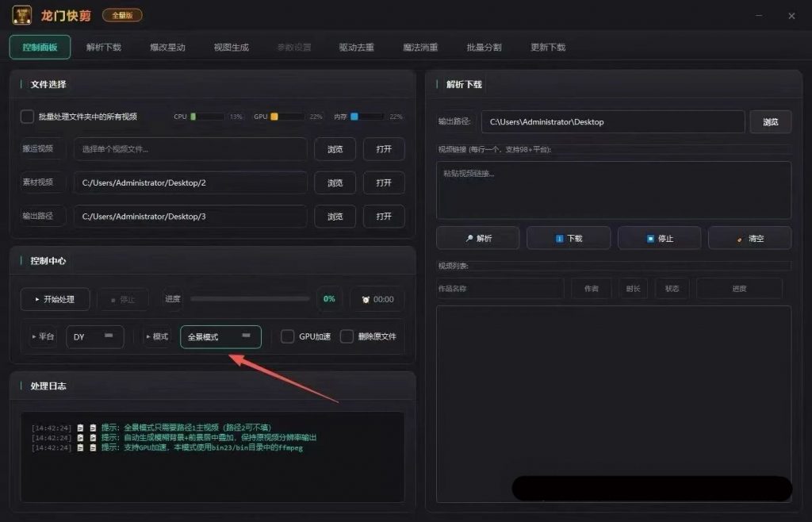Image resolution: width=812 pixels, height=522 pixels.
Task: Click the blue 下载 download icon
Action: 560,238
